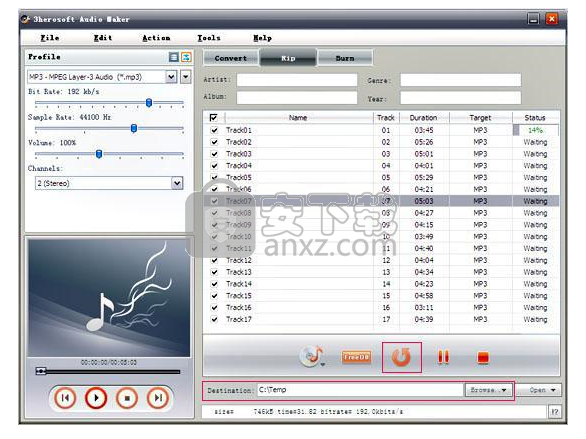This screenshot has width=586, height=439.
Task: Open the Action menu
Action: pyautogui.click(x=156, y=38)
